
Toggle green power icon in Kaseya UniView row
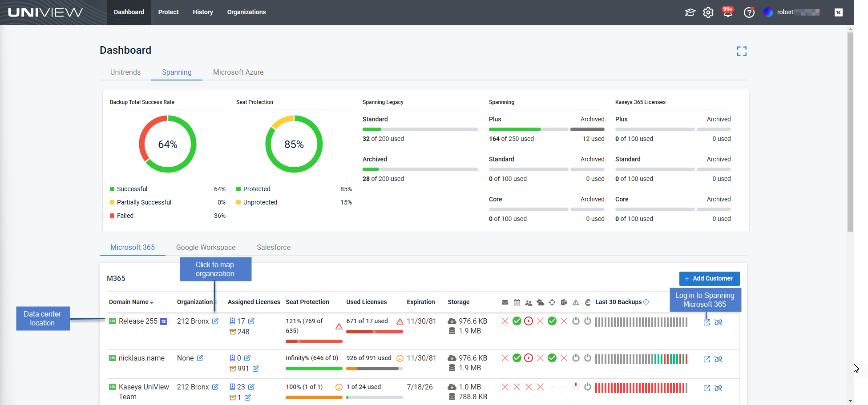tap(588, 386)
